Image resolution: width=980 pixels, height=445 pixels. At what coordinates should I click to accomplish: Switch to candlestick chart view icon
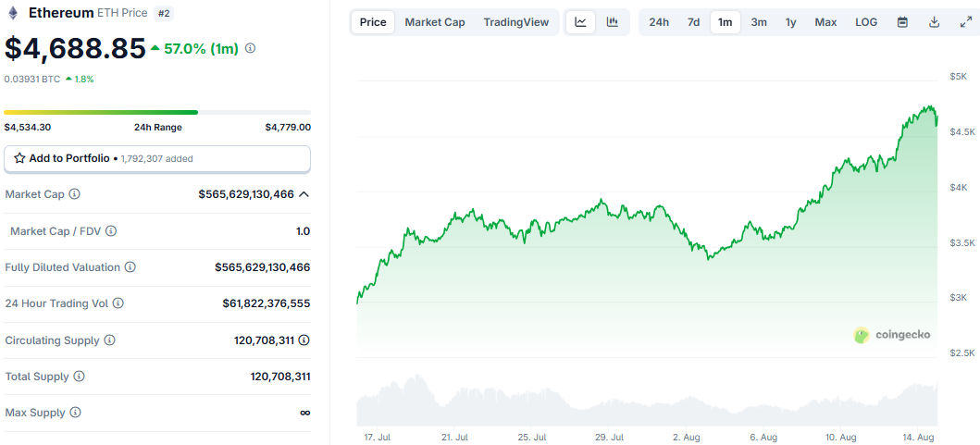[613, 22]
